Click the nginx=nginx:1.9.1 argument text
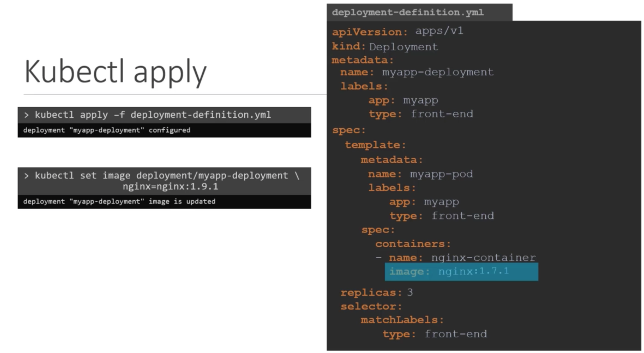644x353 pixels. [x=170, y=187]
